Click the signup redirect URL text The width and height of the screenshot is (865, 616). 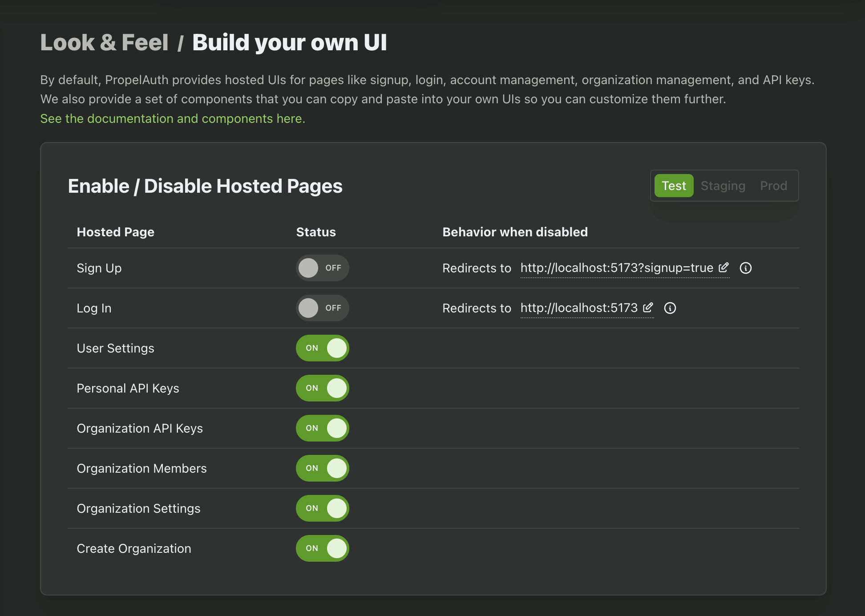tap(616, 267)
